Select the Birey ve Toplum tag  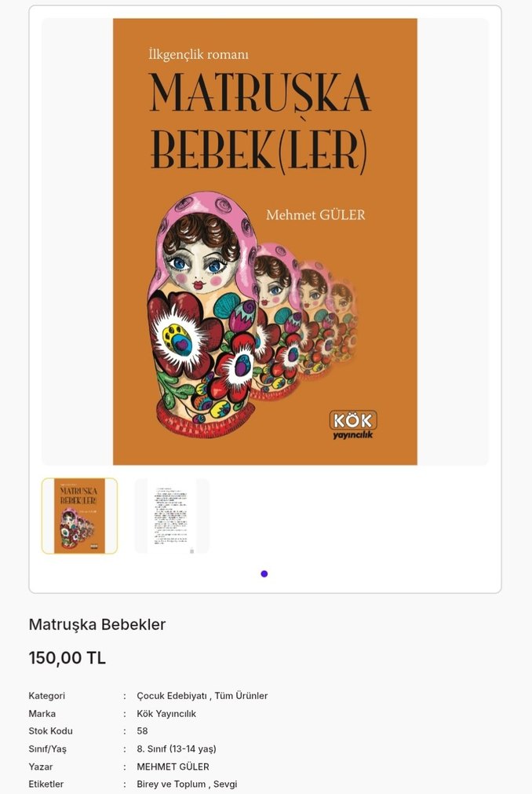(x=171, y=784)
